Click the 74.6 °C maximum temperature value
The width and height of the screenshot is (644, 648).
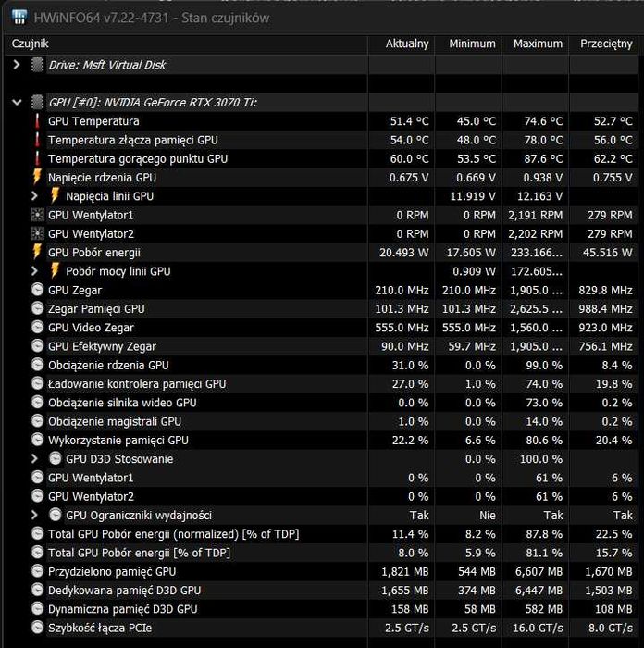pos(543,121)
